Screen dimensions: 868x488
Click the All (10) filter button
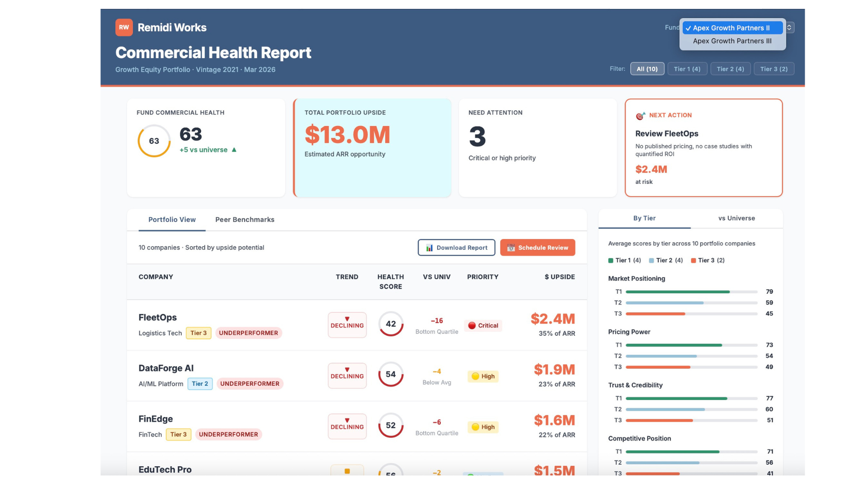(x=647, y=69)
